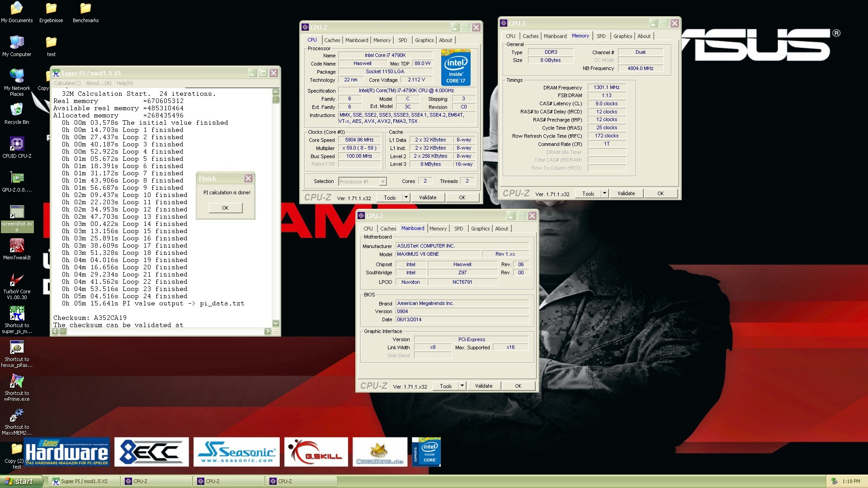Click OK in Memory window
The height and width of the screenshot is (488, 868).
[x=660, y=193]
